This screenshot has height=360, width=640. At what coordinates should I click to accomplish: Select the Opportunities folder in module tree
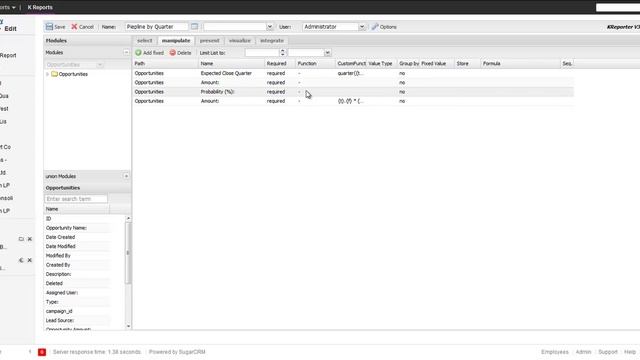pyautogui.click(x=69, y=74)
